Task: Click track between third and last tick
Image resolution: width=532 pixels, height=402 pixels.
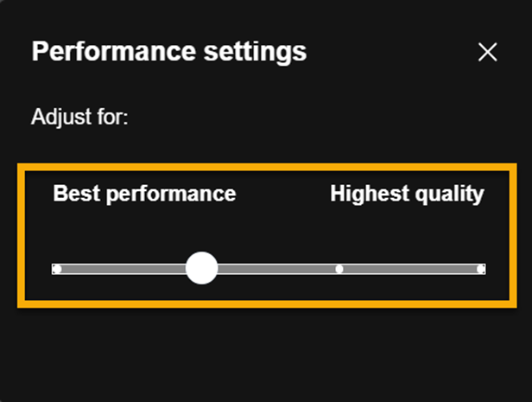Action: (409, 269)
